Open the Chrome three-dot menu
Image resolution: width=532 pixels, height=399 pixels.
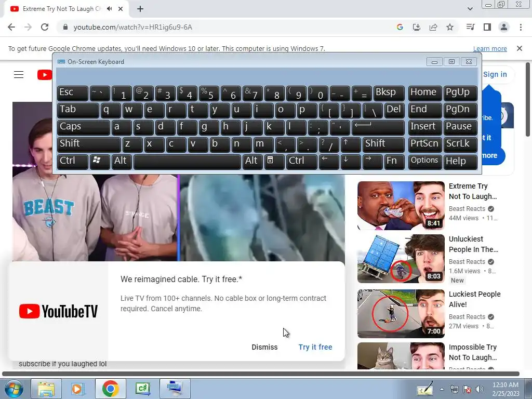pyautogui.click(x=521, y=27)
